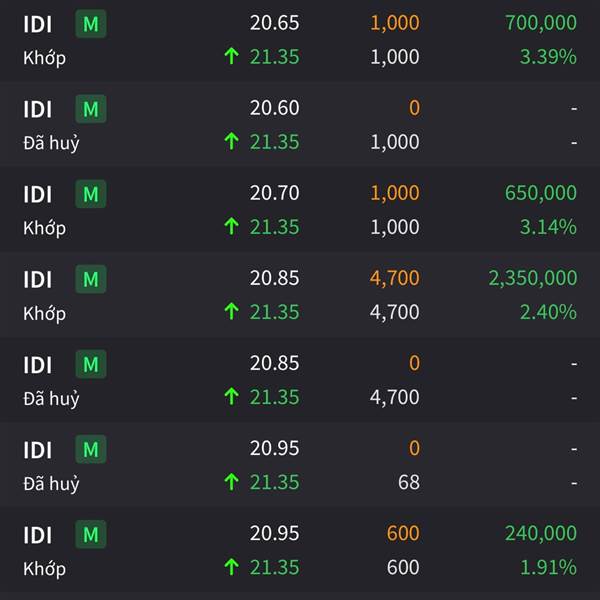Click the M badge beside the 2,350,000 order
Viewport: 600px width, 600px height.
coord(91,279)
